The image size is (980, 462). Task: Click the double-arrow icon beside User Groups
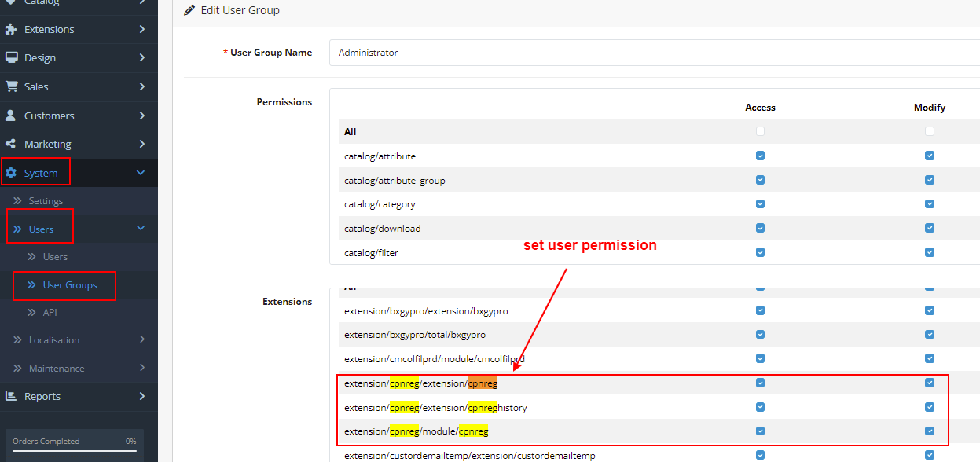tap(32, 284)
